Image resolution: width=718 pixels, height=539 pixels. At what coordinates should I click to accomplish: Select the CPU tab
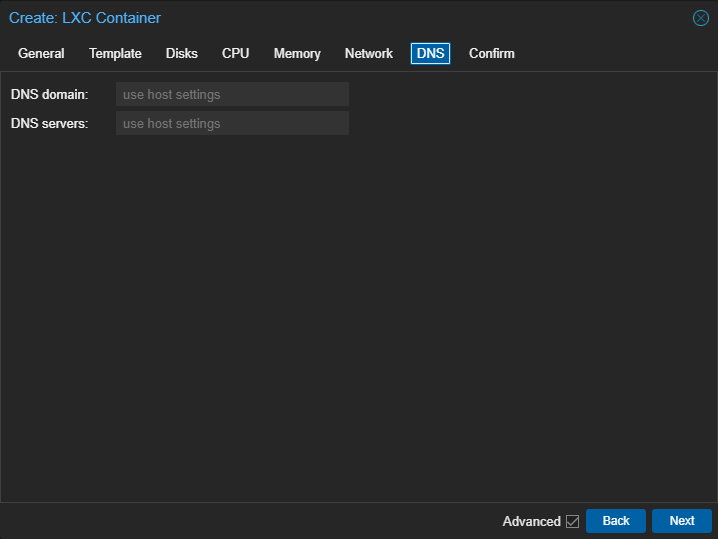tap(235, 54)
